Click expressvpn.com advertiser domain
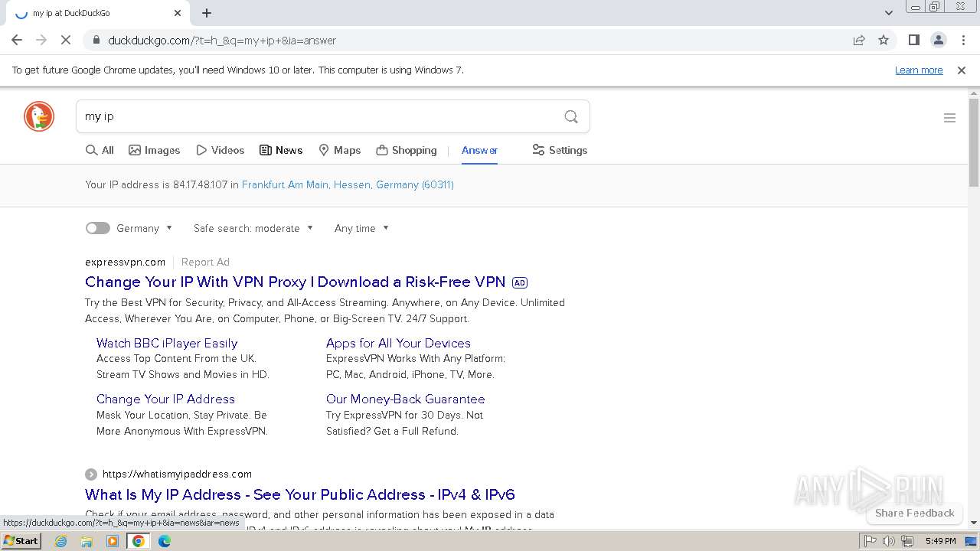This screenshot has height=551, width=980. (x=126, y=262)
